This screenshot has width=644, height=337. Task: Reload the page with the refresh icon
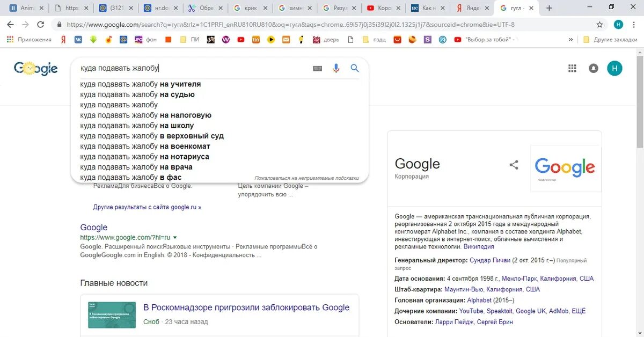tap(41, 25)
